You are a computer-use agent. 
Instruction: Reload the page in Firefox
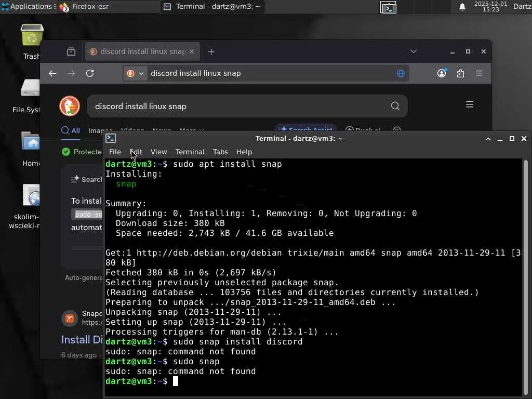point(90,73)
